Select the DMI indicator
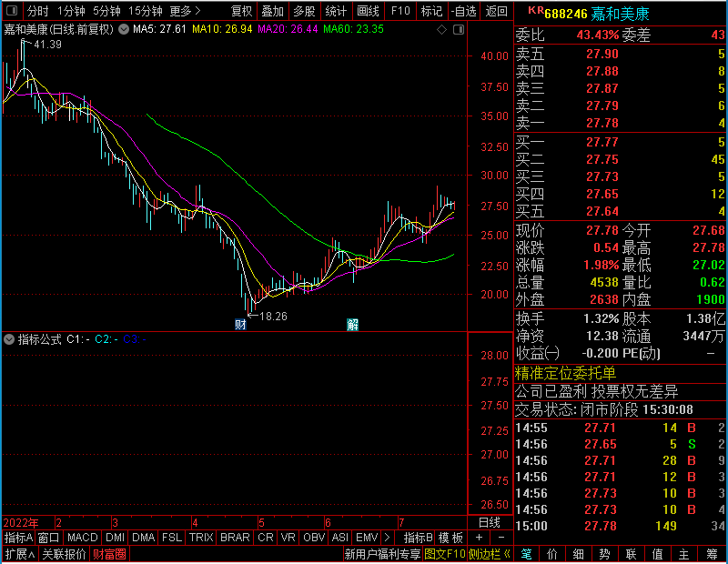 coord(116,538)
